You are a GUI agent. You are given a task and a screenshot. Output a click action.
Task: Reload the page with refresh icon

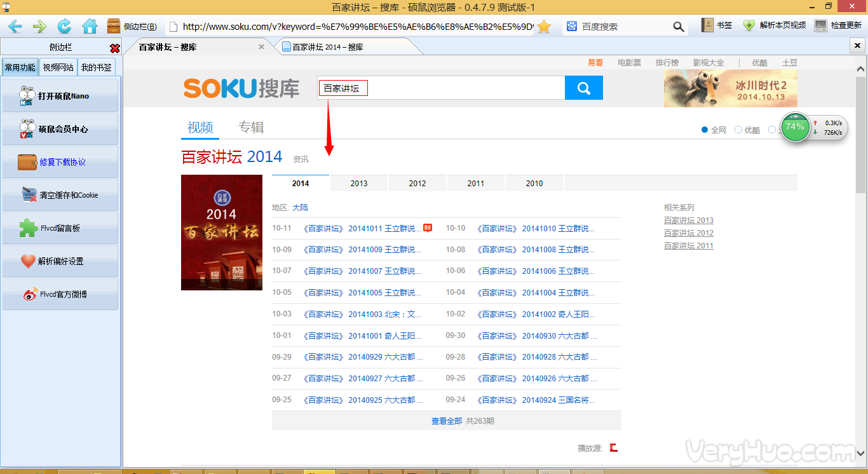tap(64, 26)
